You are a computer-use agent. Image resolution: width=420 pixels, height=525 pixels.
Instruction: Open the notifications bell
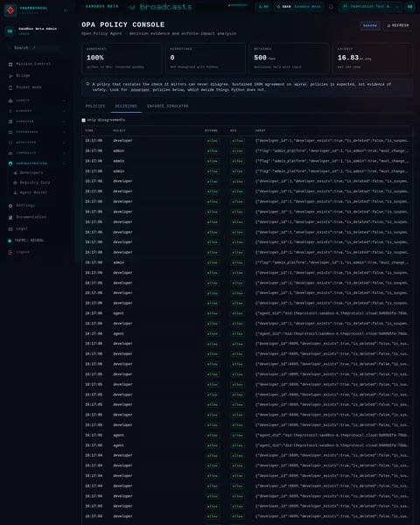tap(331, 7)
